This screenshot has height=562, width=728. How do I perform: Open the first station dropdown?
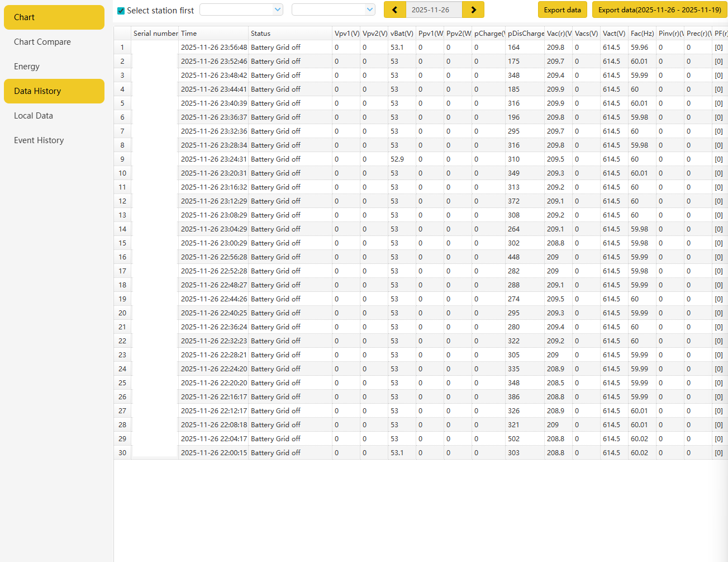241,10
